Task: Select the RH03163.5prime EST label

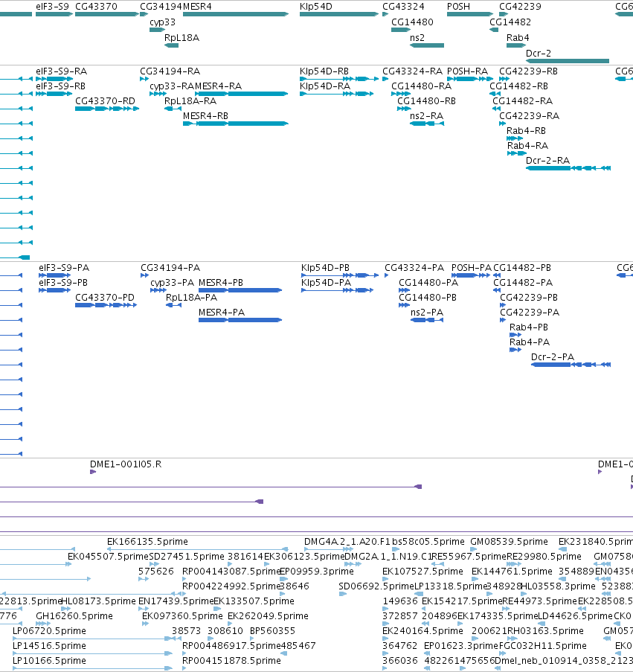Action: [x=544, y=631]
